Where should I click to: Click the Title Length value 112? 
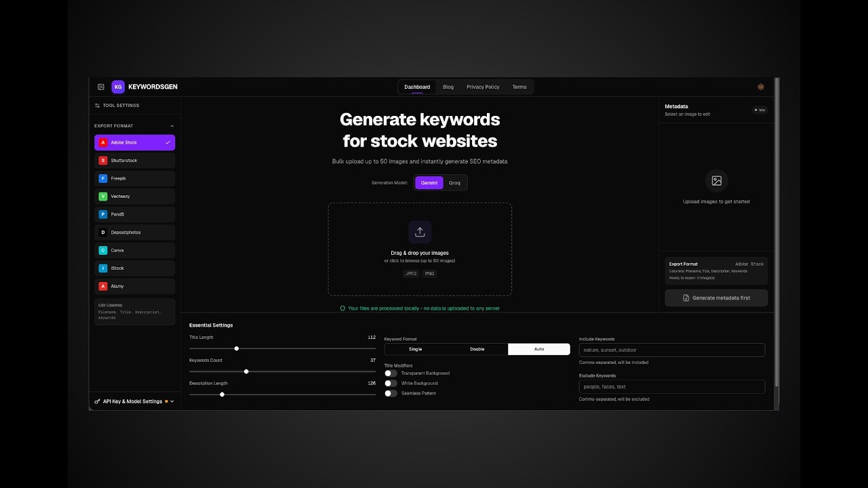(372, 338)
